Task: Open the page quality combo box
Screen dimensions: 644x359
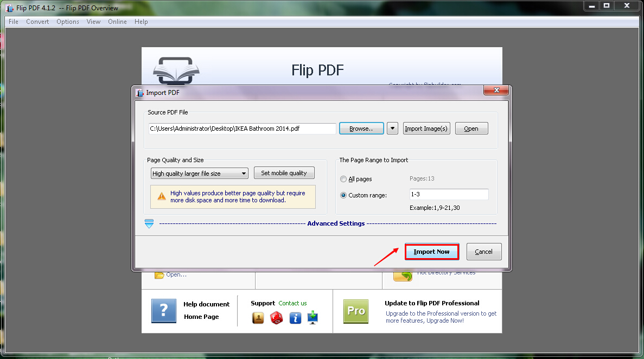Action: [200, 174]
